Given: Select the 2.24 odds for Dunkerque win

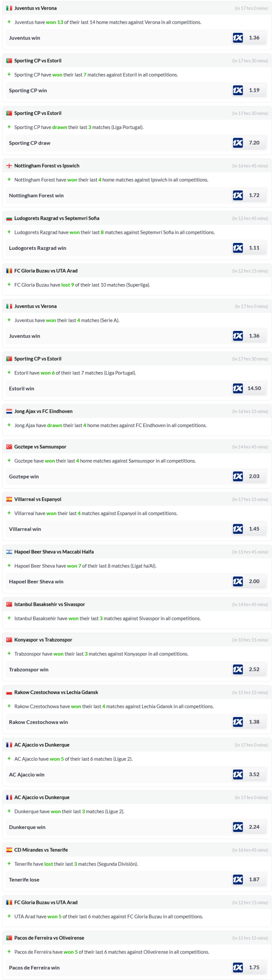Looking at the screenshot, I should pos(254,827).
